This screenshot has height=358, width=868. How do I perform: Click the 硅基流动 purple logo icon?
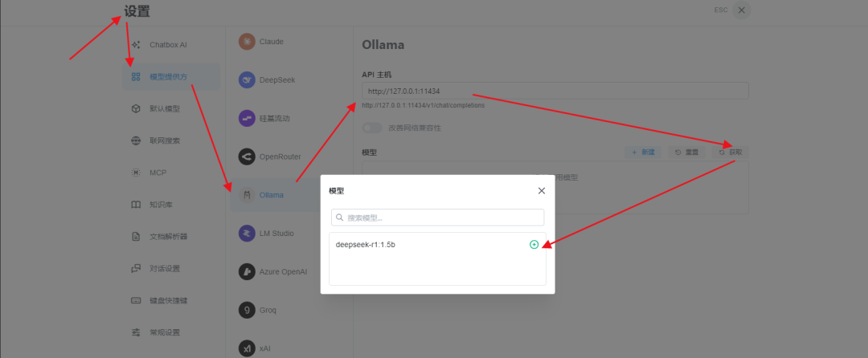pyautogui.click(x=247, y=118)
